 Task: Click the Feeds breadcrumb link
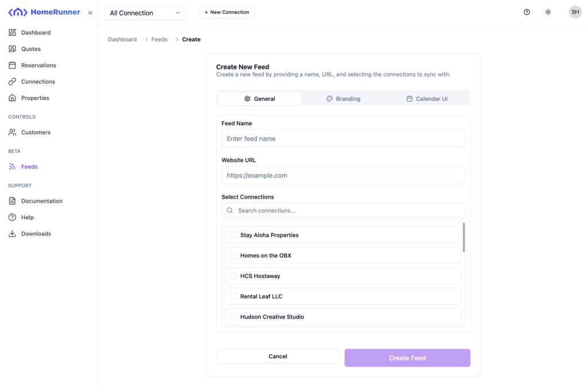160,40
